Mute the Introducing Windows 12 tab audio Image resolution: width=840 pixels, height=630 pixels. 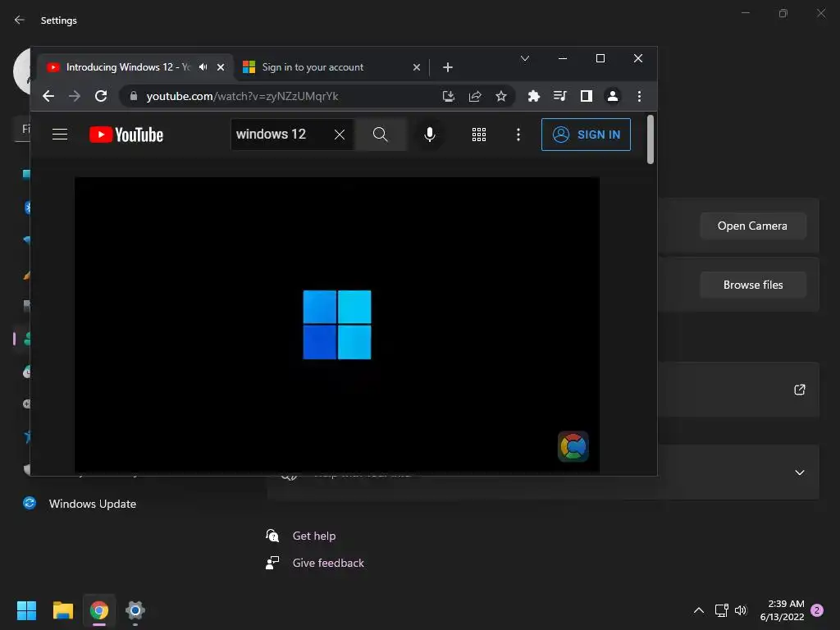click(203, 67)
